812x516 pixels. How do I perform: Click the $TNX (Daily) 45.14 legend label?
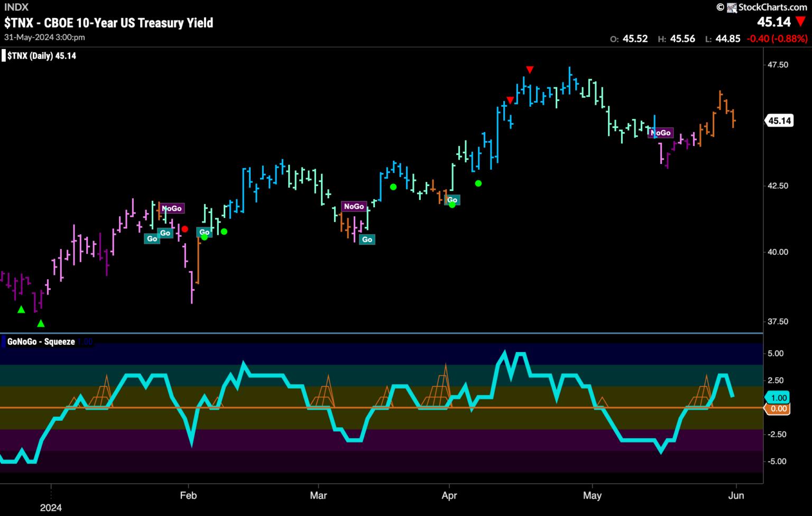point(41,56)
